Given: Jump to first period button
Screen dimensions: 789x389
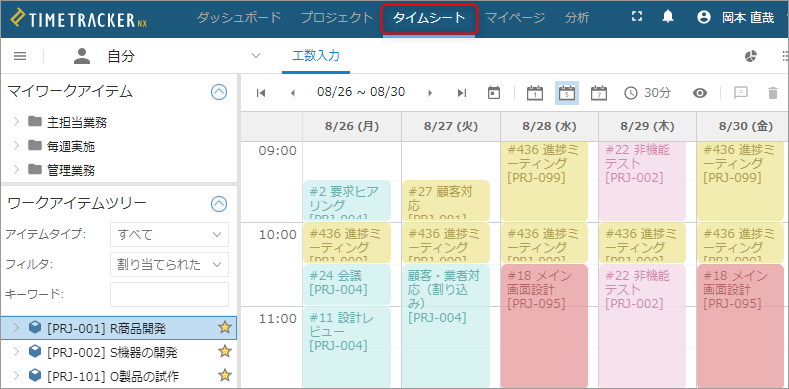Looking at the screenshot, I should coord(261,93).
